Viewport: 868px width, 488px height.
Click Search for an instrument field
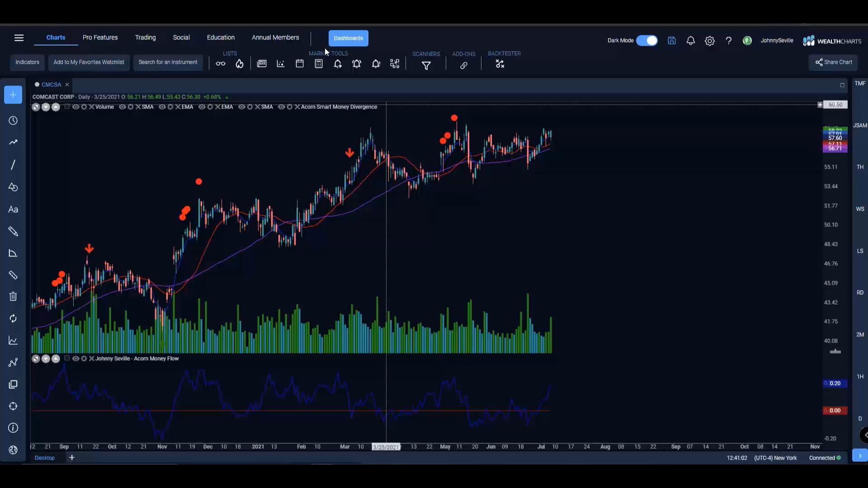click(x=168, y=62)
